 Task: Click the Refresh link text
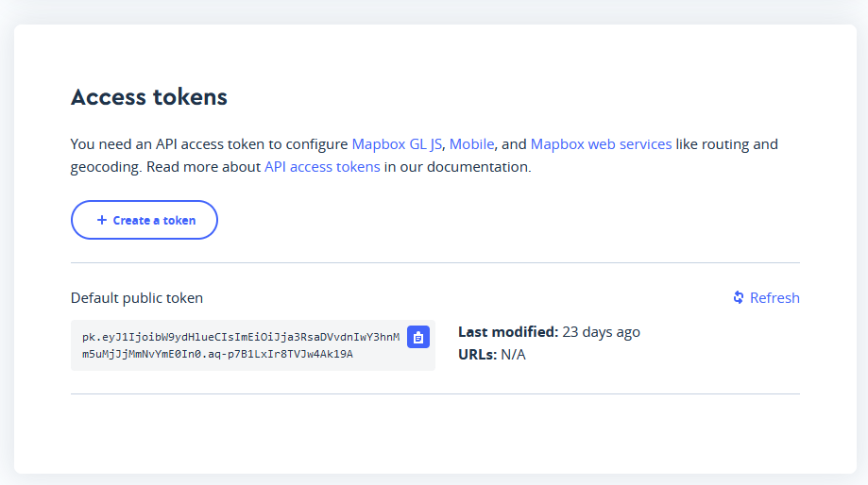pyautogui.click(x=774, y=298)
